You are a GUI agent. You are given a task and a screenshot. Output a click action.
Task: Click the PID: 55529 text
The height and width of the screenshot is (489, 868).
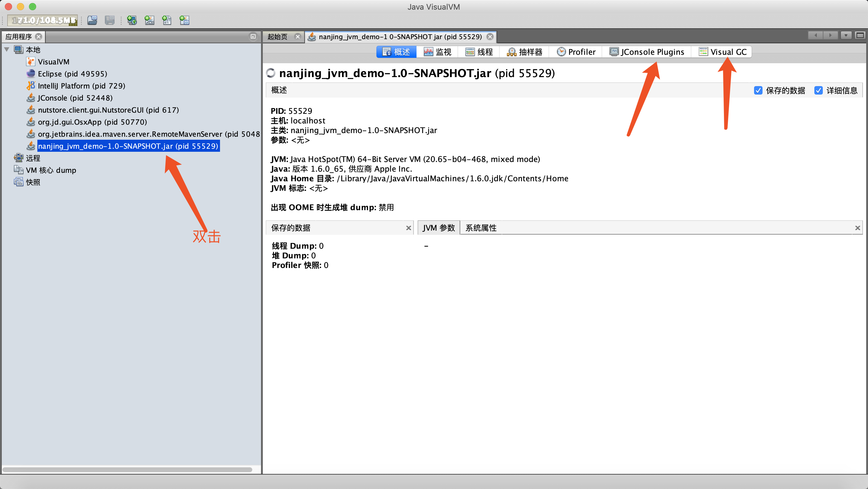291,111
